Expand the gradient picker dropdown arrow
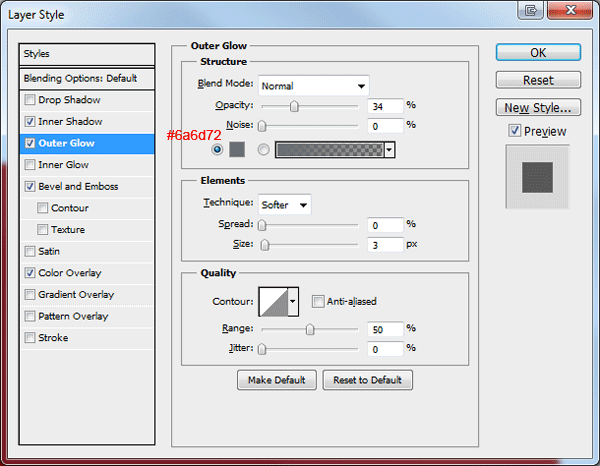This screenshot has height=466, width=600. (x=389, y=150)
